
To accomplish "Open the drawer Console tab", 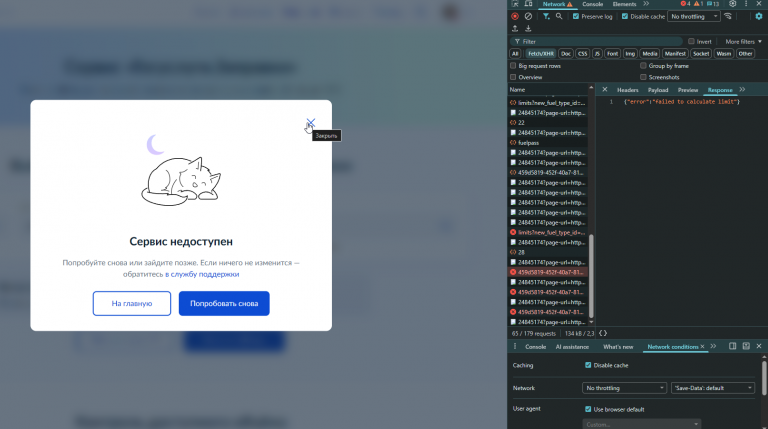I will [x=535, y=347].
